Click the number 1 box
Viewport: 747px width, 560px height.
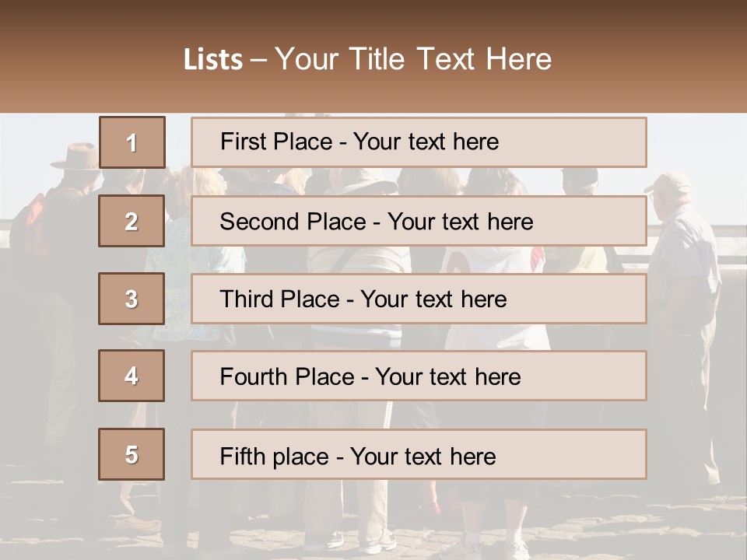[132, 142]
